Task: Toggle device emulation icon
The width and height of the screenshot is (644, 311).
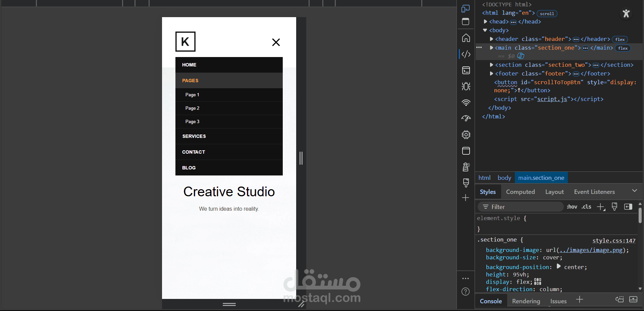Action: click(x=466, y=8)
